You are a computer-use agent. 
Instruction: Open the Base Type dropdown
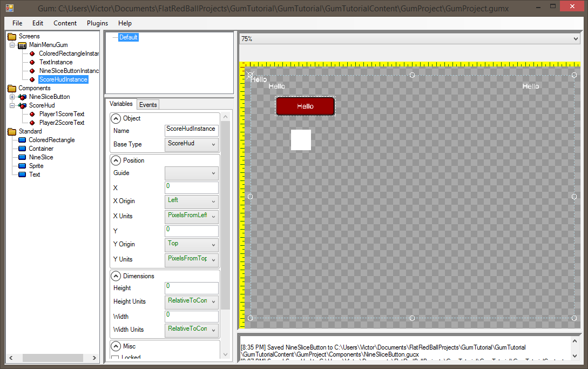pyautogui.click(x=192, y=144)
